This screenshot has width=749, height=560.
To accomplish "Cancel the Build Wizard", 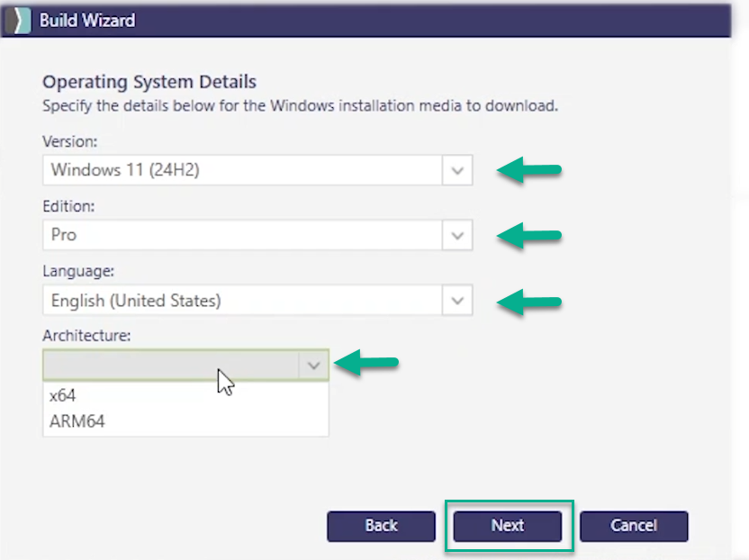I will coord(634,526).
